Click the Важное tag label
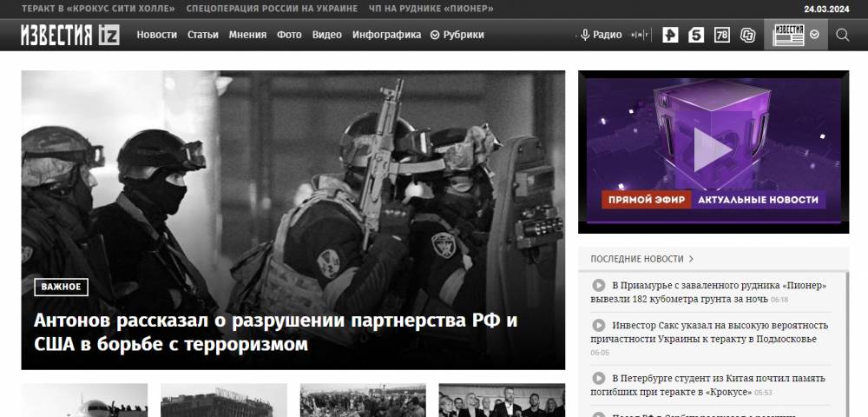This screenshot has height=417, width=868. point(61,287)
